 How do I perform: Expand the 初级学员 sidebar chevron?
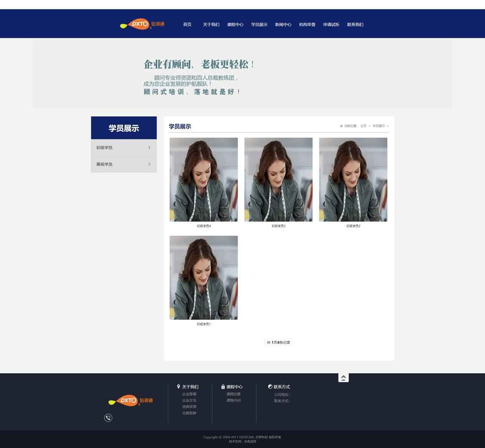(x=149, y=148)
